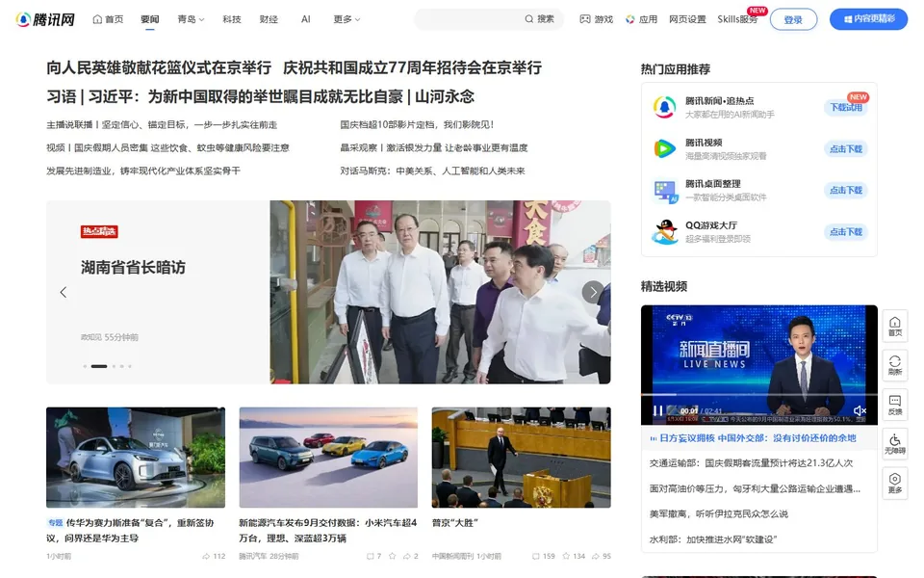Open 国庆档超10部影片定档 article

coord(417,124)
